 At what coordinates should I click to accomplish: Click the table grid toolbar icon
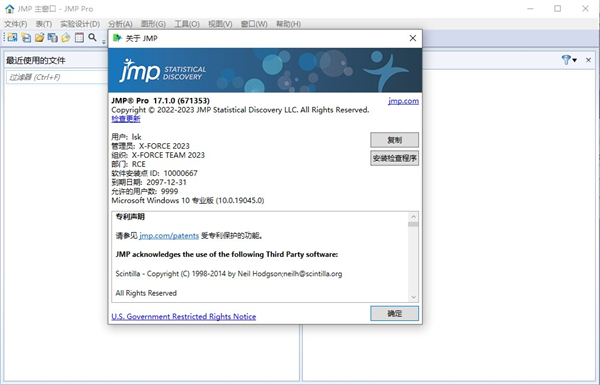79,37
